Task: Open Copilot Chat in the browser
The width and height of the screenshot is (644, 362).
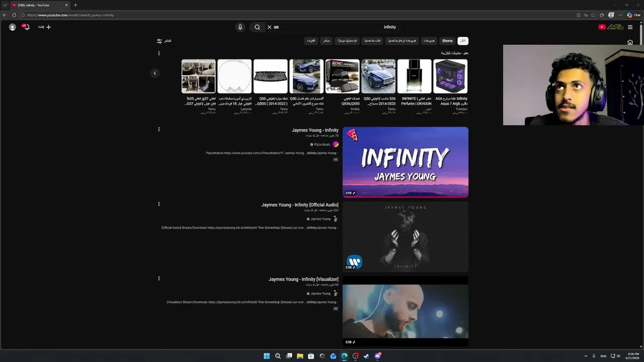Action: [x=633, y=15]
